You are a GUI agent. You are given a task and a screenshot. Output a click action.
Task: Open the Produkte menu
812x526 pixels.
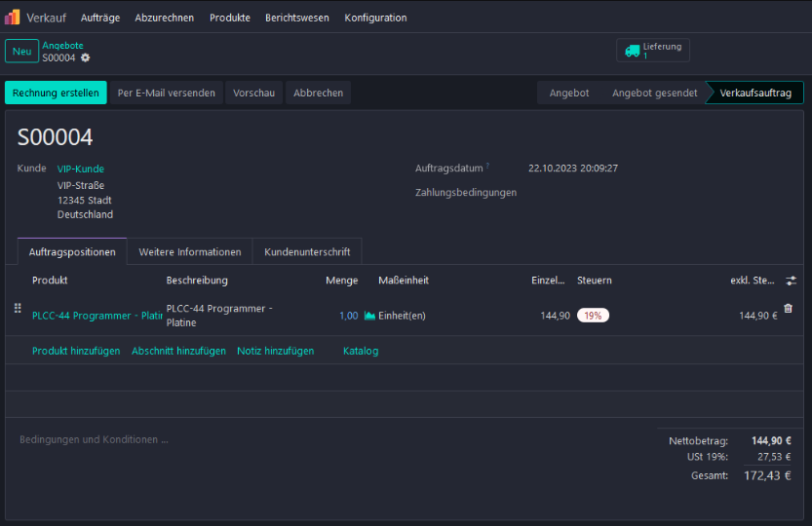(x=230, y=18)
